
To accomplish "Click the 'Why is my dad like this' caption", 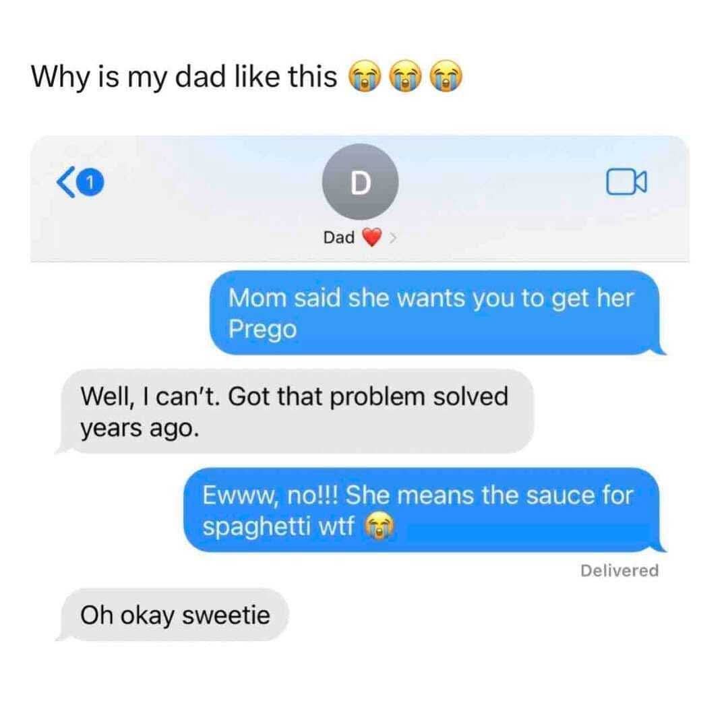I will click(x=184, y=77).
